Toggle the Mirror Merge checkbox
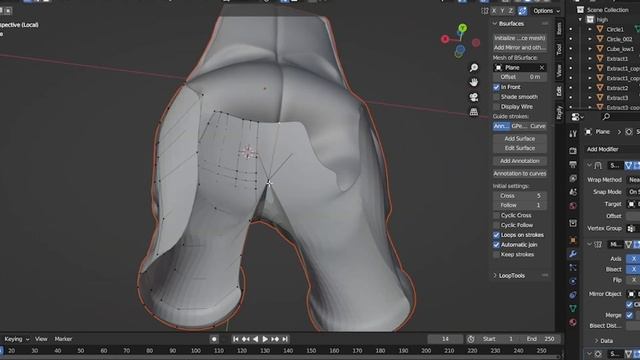 pos(629,315)
